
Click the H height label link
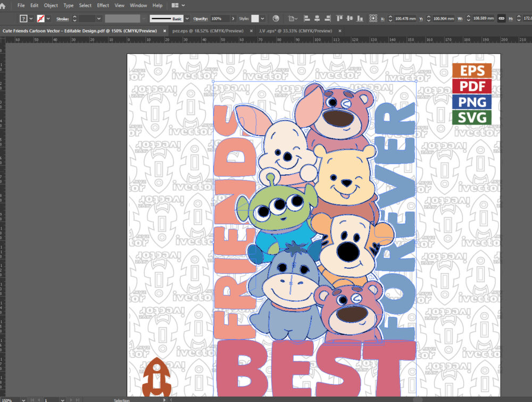(x=511, y=19)
